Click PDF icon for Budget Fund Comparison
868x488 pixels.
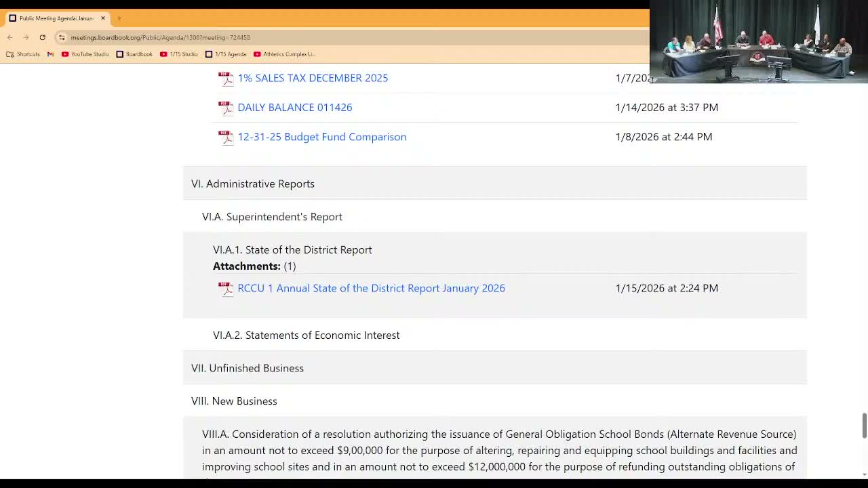coord(225,137)
